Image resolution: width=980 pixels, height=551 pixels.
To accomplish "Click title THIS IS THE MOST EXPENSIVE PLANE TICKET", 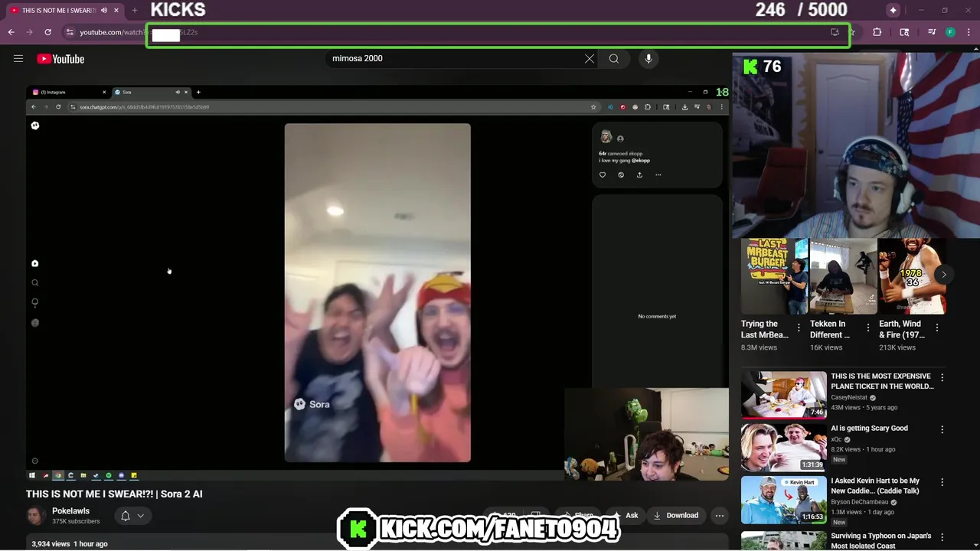I will 882,381.
